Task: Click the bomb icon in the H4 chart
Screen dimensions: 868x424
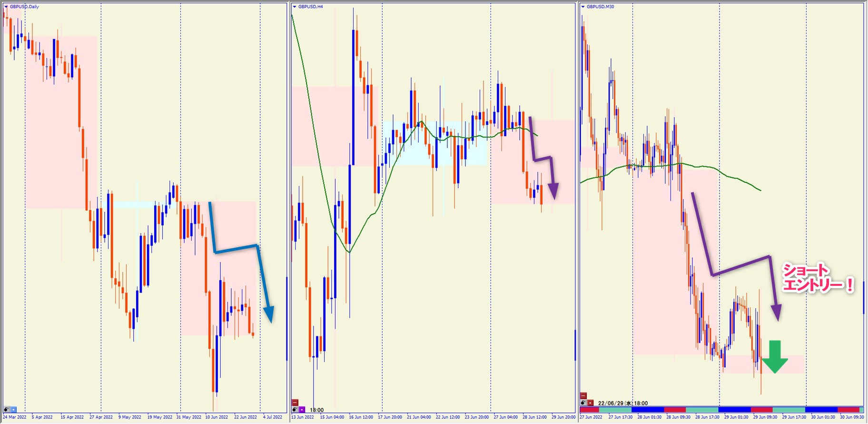Action: coord(295,409)
